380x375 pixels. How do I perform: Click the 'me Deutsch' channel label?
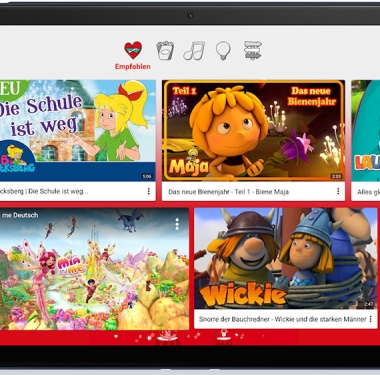pos(20,215)
